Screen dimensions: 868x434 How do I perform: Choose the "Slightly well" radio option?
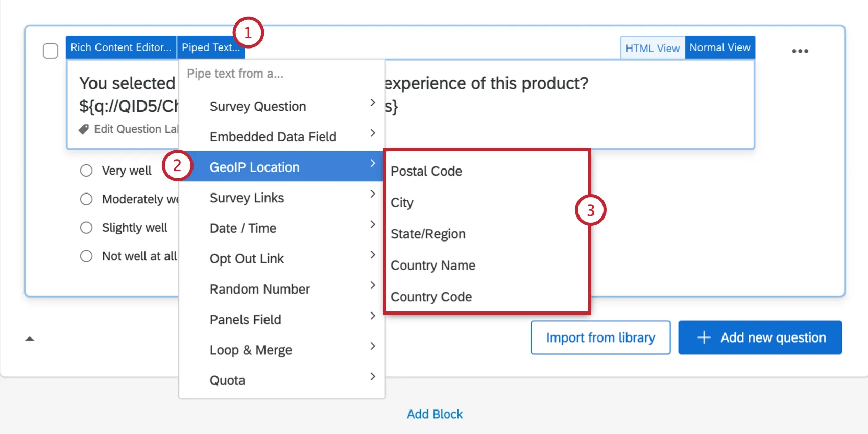coord(86,228)
